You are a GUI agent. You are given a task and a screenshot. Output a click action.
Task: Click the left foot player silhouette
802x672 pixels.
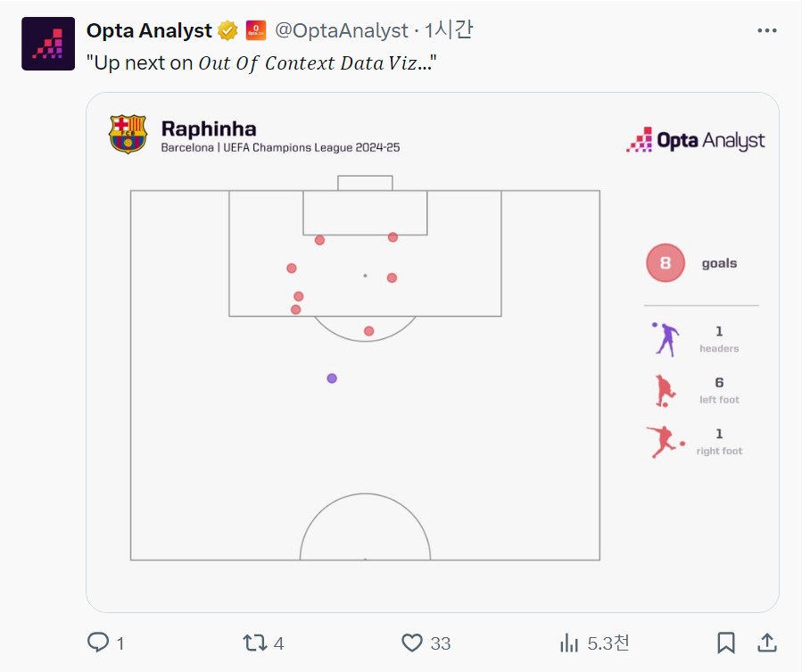tap(665, 391)
